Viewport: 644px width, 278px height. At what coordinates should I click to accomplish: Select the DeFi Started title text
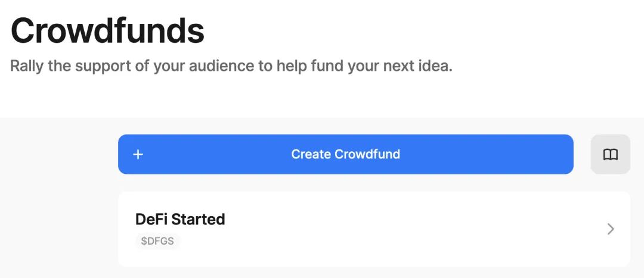point(180,220)
